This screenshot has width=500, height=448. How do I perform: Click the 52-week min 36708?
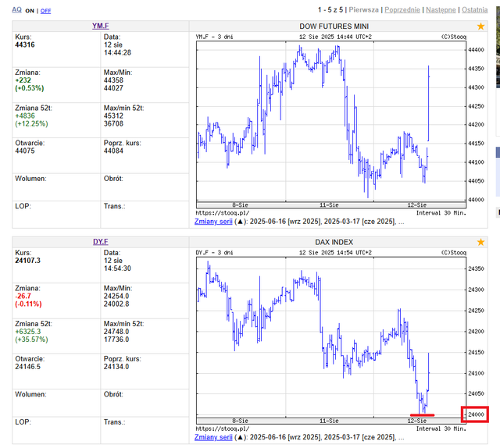click(113, 123)
